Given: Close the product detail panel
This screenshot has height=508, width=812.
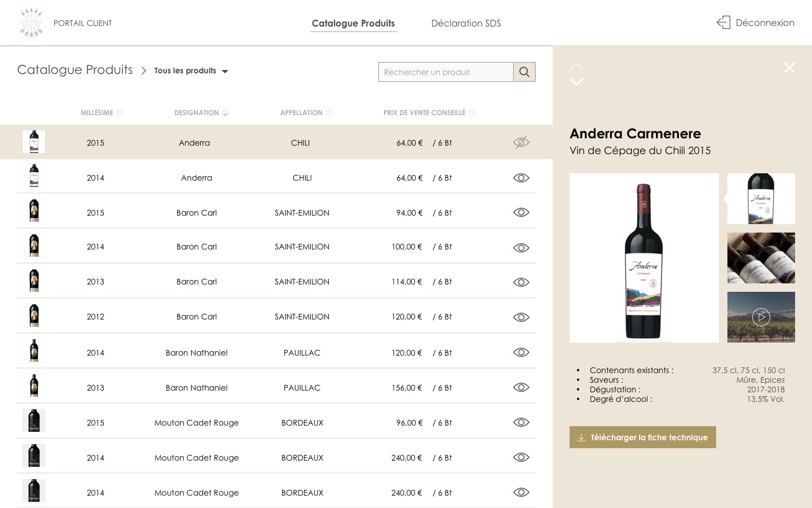Looking at the screenshot, I should pos(789,68).
